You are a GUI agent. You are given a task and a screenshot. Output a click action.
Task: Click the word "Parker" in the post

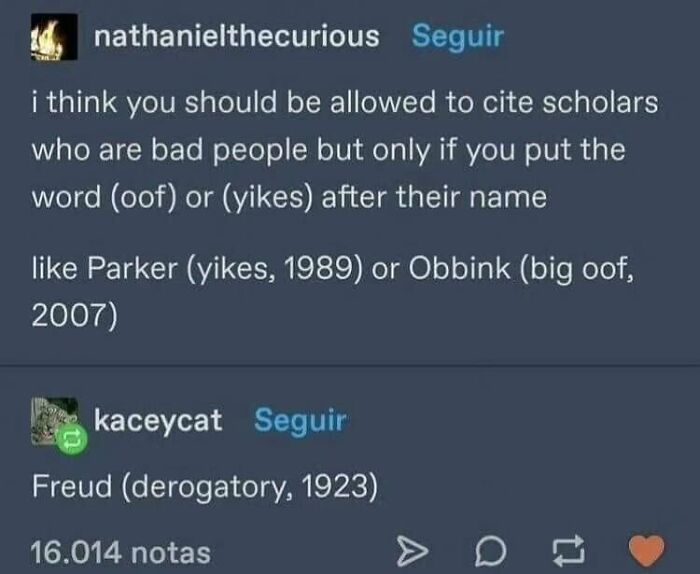tap(132, 269)
